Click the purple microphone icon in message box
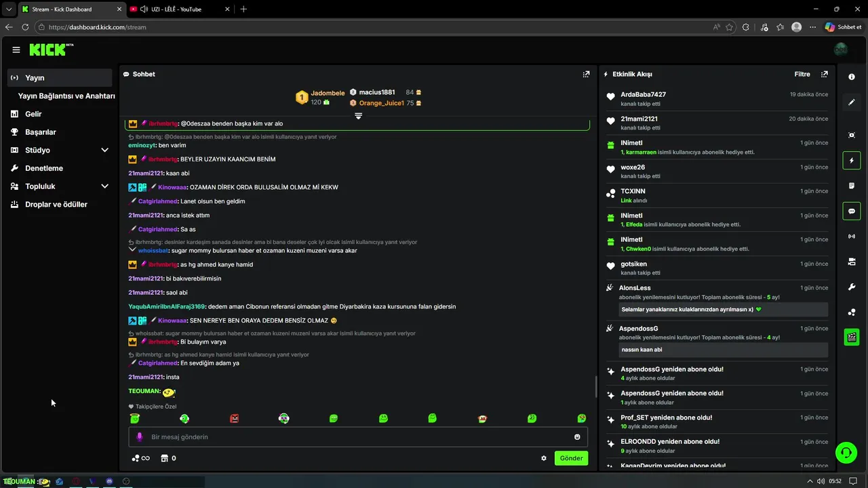Screen dimensions: 868x488 click(140, 437)
